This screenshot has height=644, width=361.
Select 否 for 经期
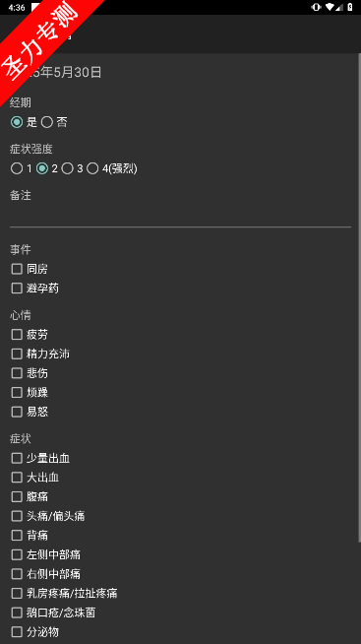click(x=54, y=122)
